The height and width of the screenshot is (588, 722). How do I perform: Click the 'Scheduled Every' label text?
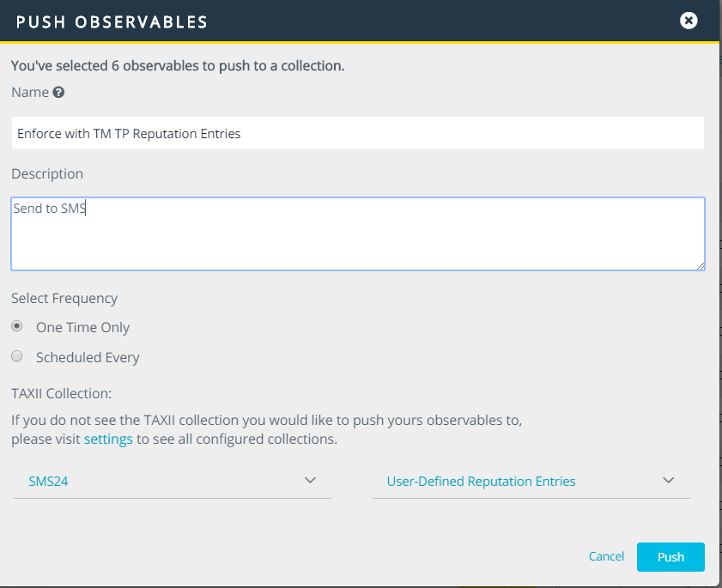tap(88, 357)
